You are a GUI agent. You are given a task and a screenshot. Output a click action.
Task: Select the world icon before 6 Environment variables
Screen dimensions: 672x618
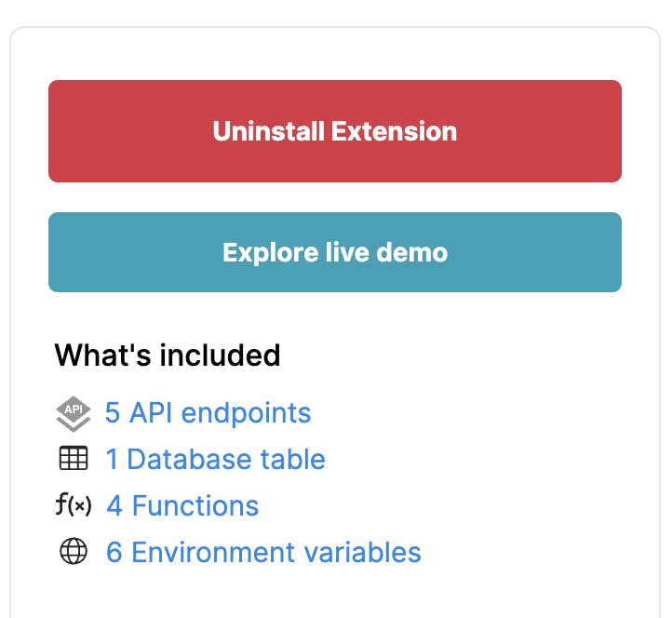tap(74, 552)
